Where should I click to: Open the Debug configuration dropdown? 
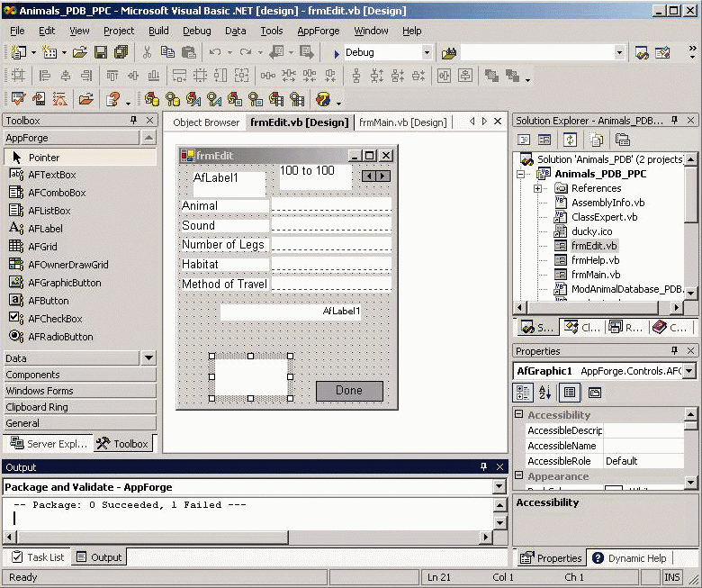click(427, 53)
